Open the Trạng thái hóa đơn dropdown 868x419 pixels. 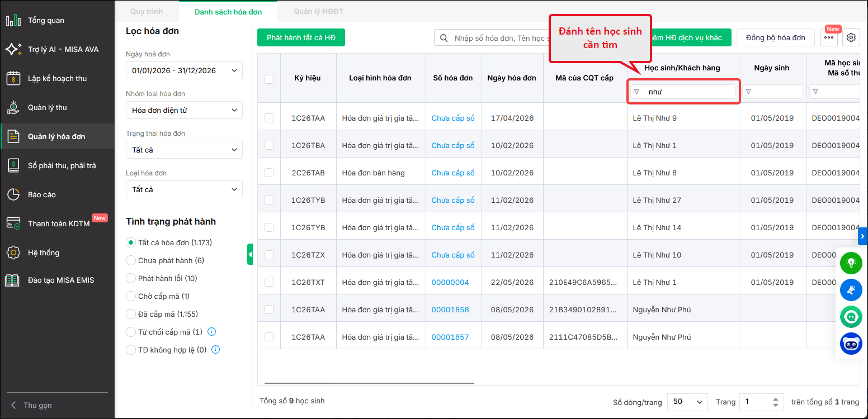click(184, 150)
